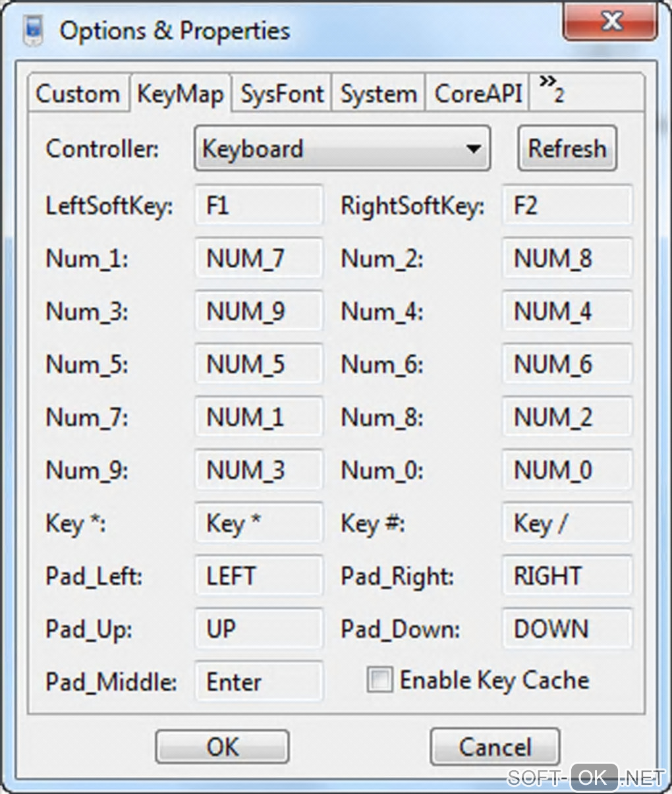The image size is (672, 794).
Task: Click the Num_1 mapping field
Action: (x=259, y=258)
